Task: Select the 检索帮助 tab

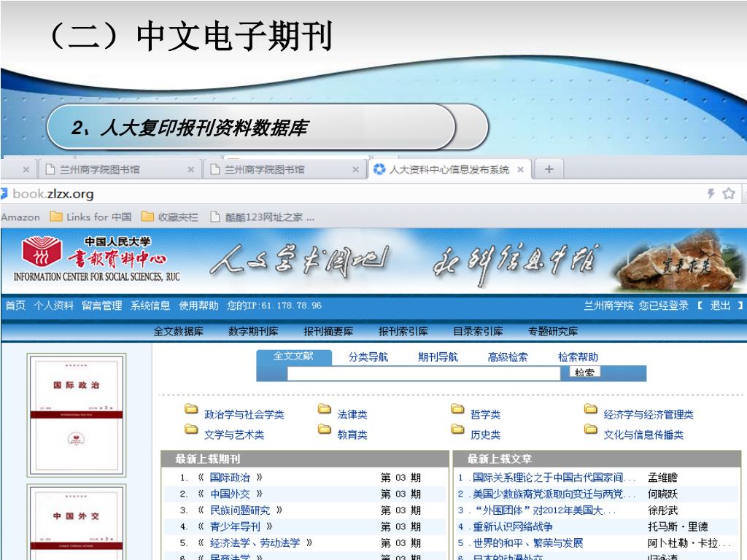Action: (x=578, y=357)
